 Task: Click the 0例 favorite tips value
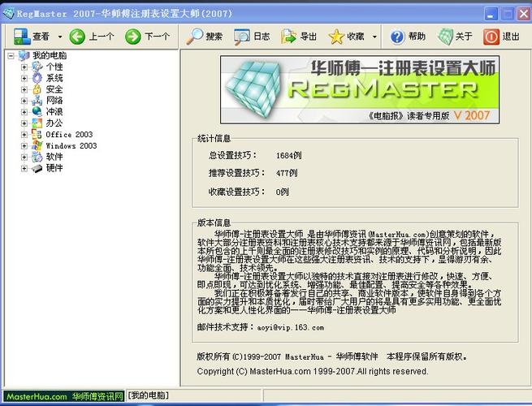(283, 192)
